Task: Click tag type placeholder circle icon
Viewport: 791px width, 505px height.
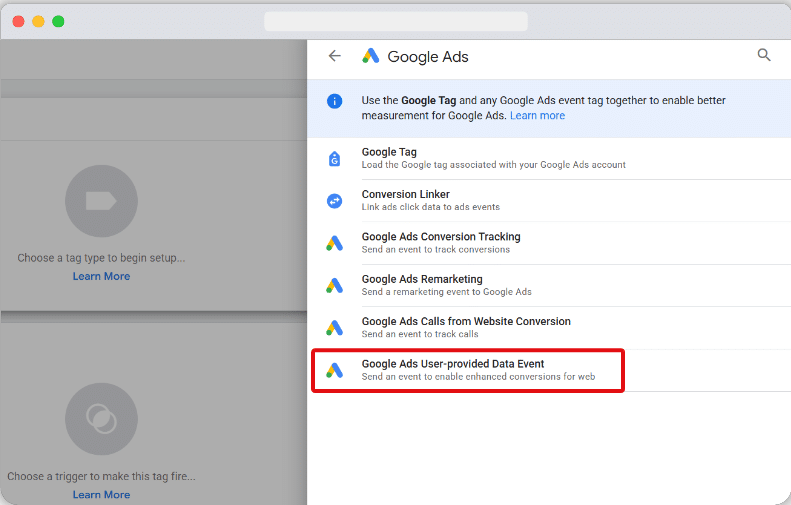Action: click(x=101, y=201)
